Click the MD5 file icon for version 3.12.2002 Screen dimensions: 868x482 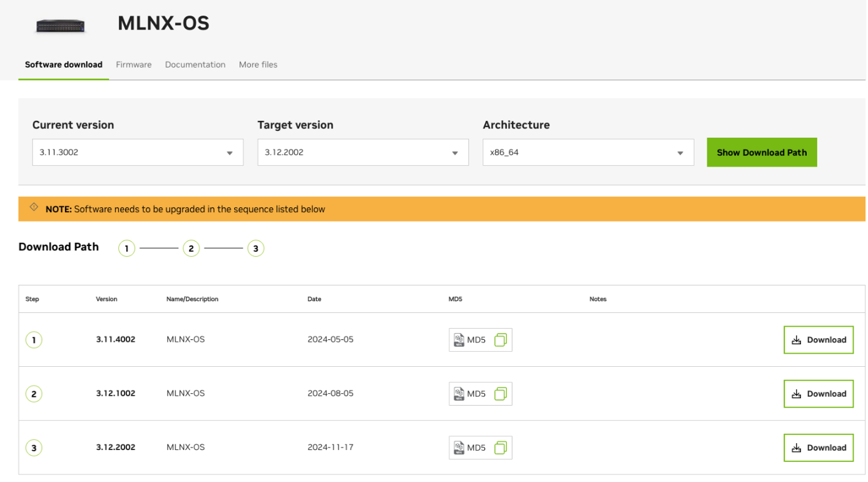[x=459, y=448]
